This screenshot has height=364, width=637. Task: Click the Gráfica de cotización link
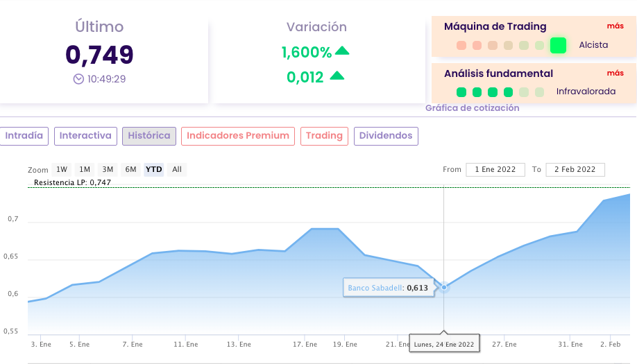tap(472, 108)
